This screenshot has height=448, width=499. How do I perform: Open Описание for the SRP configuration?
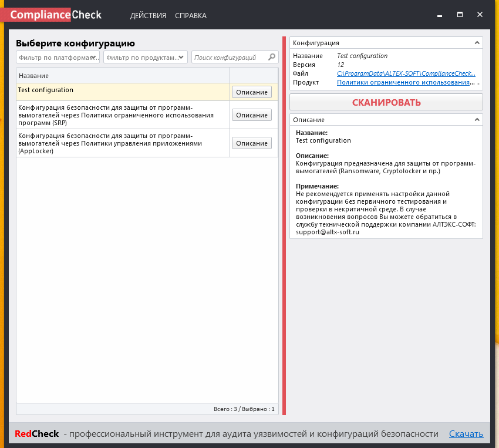(x=252, y=115)
